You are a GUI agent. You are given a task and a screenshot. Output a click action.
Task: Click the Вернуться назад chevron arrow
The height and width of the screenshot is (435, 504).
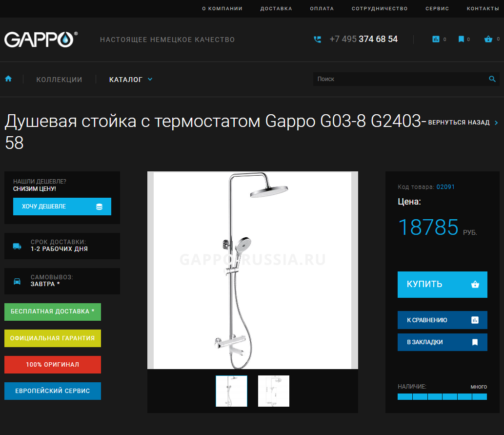tap(496, 123)
